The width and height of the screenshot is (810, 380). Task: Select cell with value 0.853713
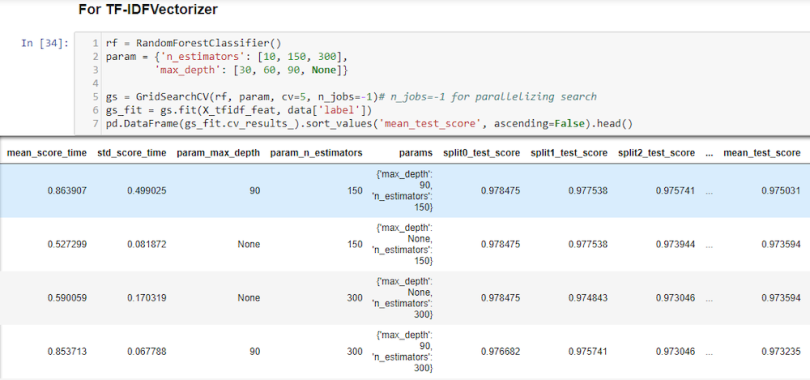68,352
